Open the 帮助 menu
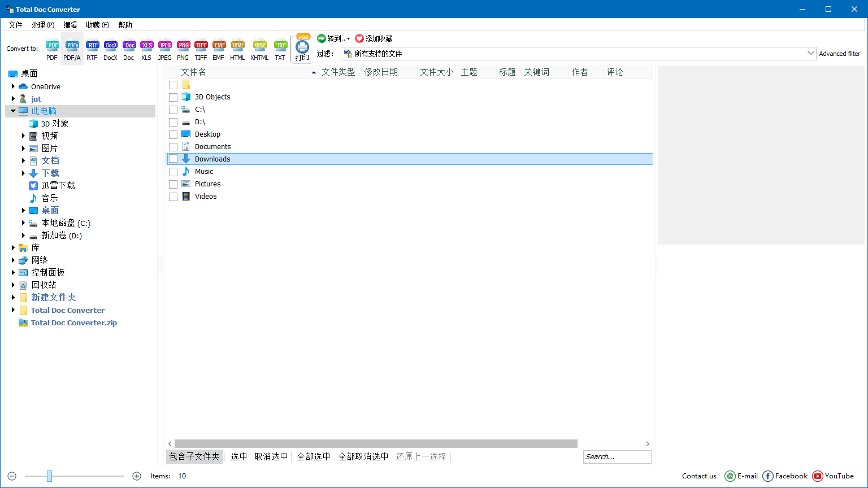This screenshot has height=488, width=868. [125, 25]
